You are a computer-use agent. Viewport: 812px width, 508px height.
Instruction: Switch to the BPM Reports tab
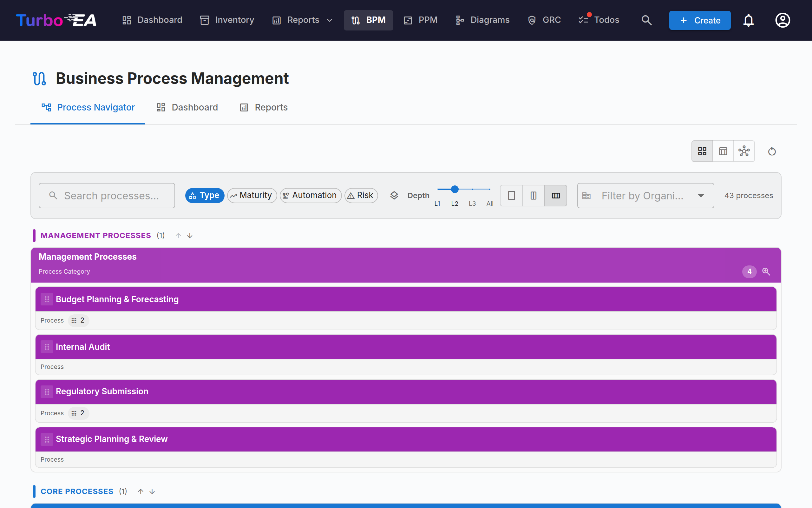pyautogui.click(x=264, y=108)
